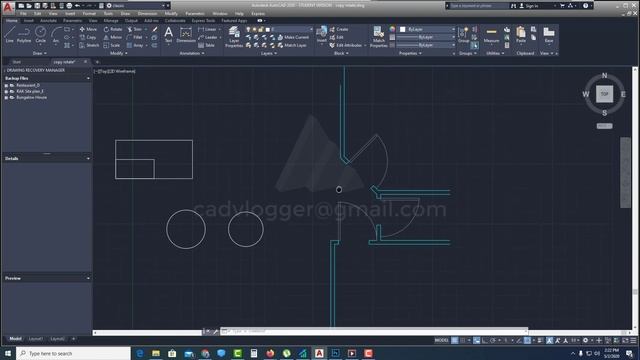Click the Copy tool in Modify panel

pos(88,37)
